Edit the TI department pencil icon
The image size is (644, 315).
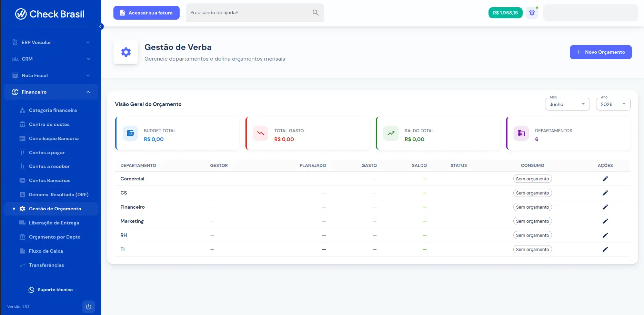pyautogui.click(x=605, y=249)
